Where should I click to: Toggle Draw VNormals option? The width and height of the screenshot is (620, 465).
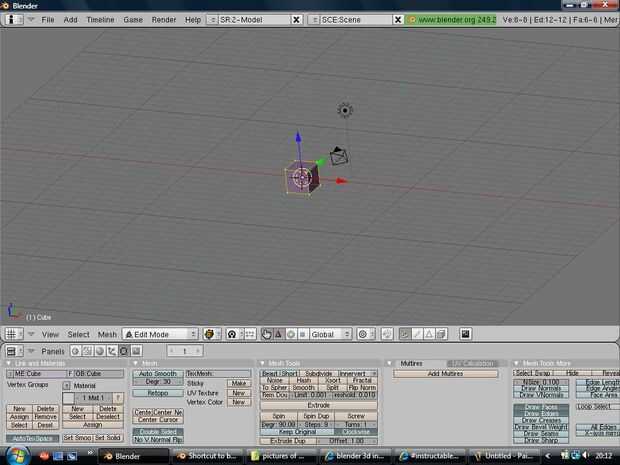541,395
